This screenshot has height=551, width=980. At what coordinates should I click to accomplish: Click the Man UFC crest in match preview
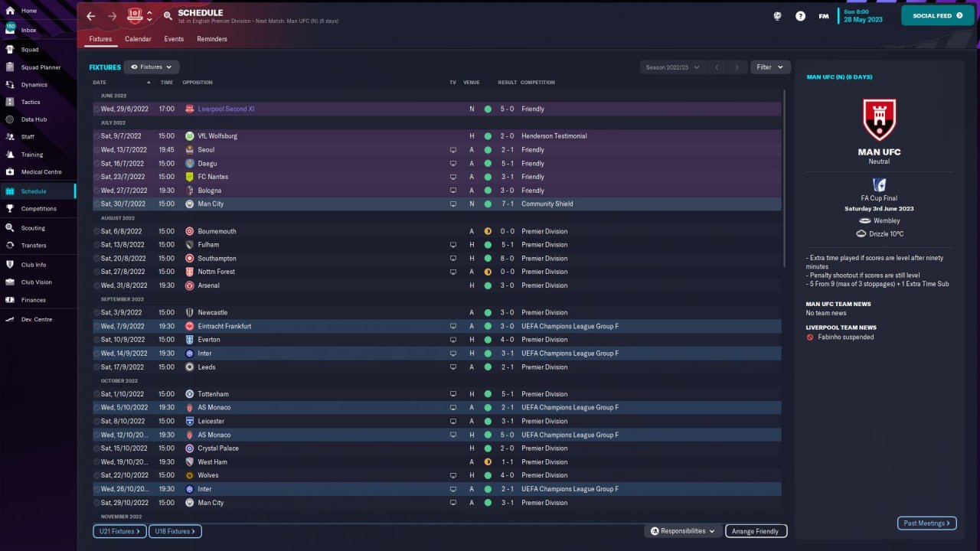[x=879, y=120]
